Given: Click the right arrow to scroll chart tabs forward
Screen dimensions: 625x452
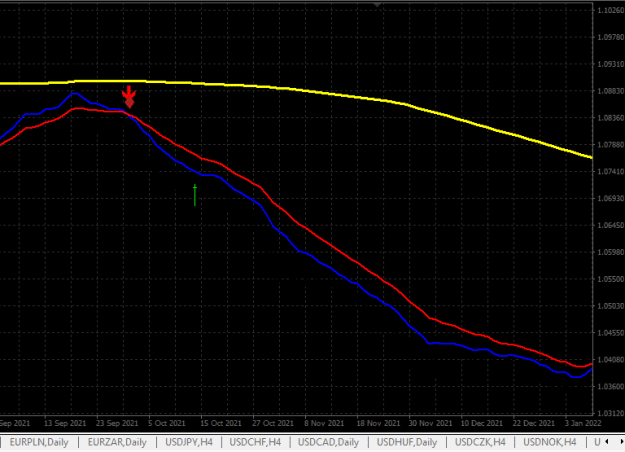Looking at the screenshot, I should pyautogui.click(x=621, y=441).
